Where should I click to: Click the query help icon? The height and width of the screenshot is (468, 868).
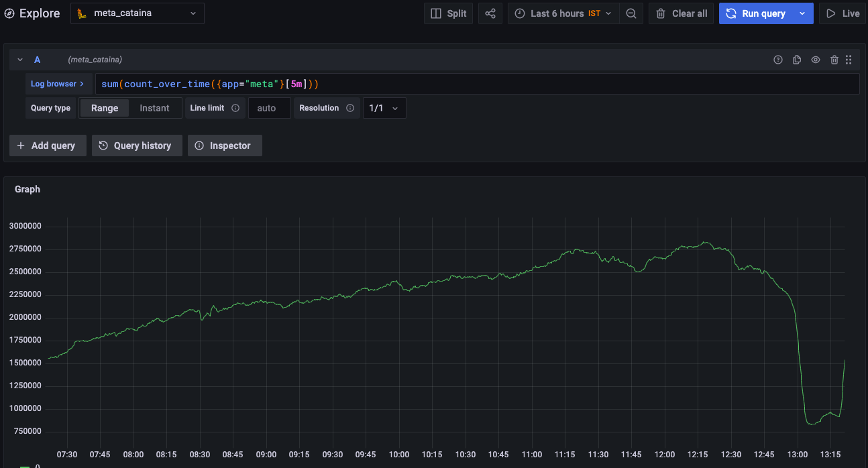[778, 60]
